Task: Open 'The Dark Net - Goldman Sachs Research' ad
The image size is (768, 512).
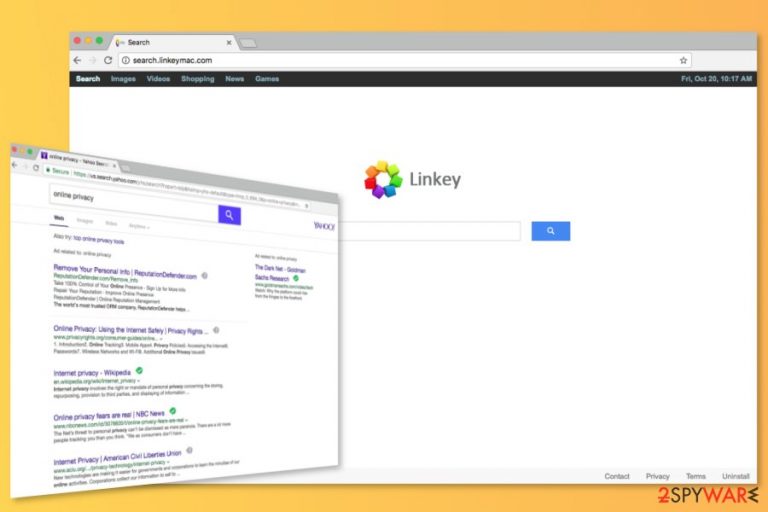Action: click(280, 273)
